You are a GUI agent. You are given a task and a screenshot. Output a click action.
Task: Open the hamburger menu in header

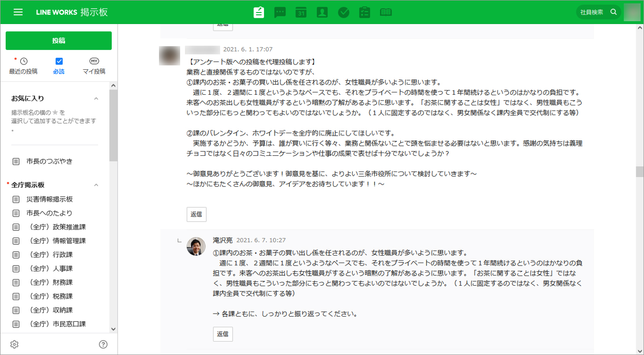[18, 12]
